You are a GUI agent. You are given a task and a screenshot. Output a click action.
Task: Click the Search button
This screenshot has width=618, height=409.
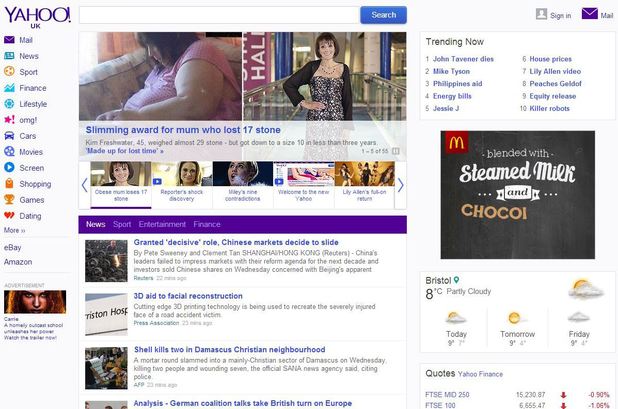[x=383, y=15]
